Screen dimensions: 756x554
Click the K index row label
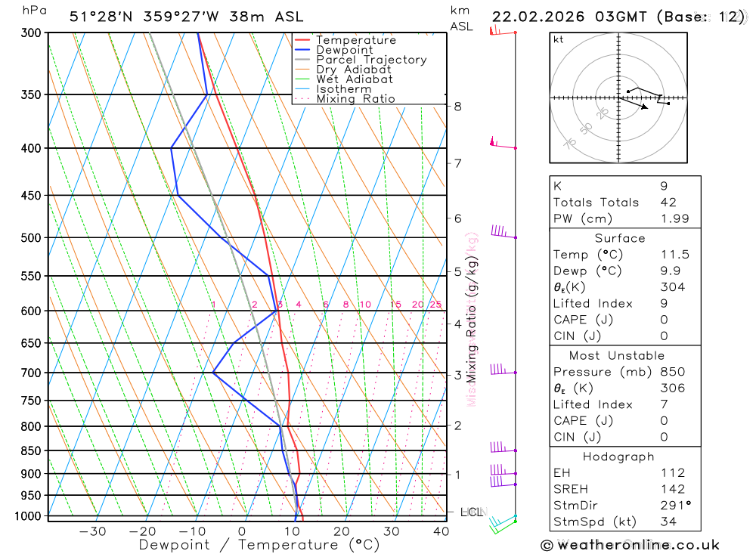pyautogui.click(x=557, y=186)
